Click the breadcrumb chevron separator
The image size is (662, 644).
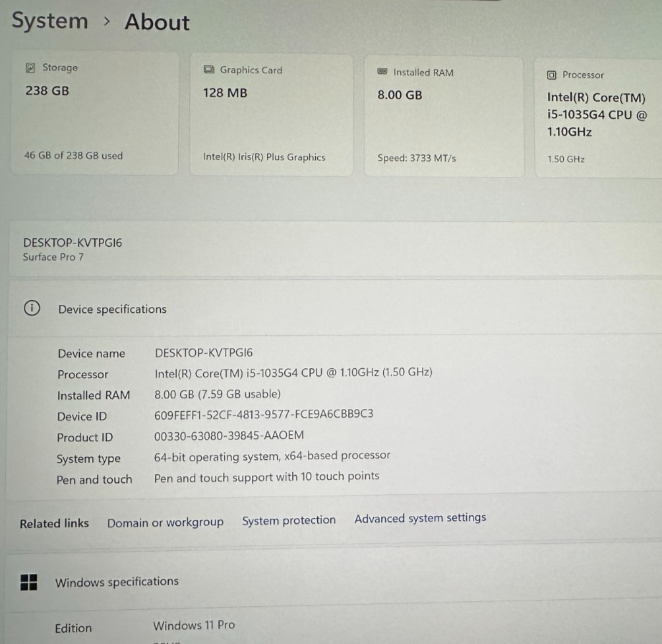[x=107, y=20]
